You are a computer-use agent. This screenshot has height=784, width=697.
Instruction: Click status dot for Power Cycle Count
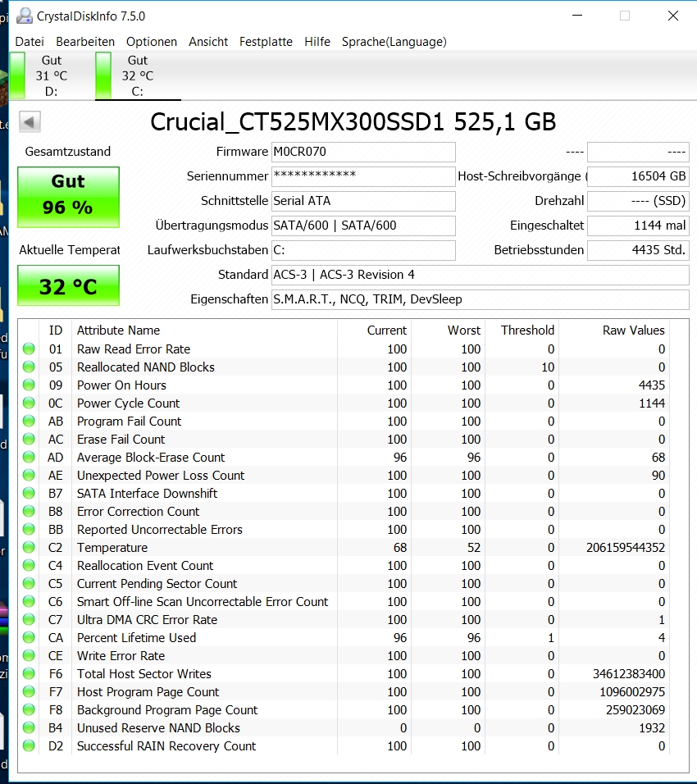[x=29, y=403]
